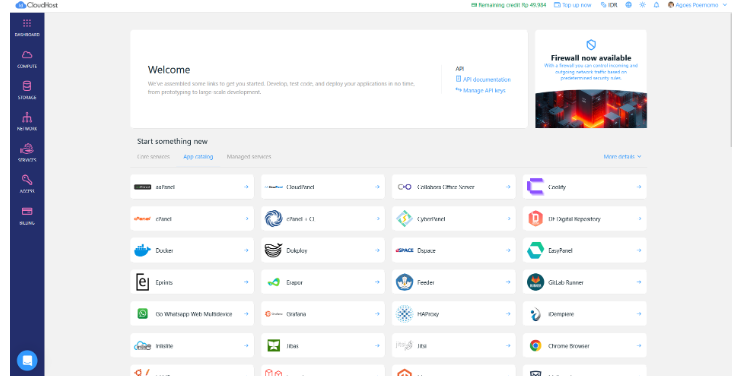Viewport: 735px width, 380px height.
Task: Click the Chrome Browser icon
Action: (535, 346)
